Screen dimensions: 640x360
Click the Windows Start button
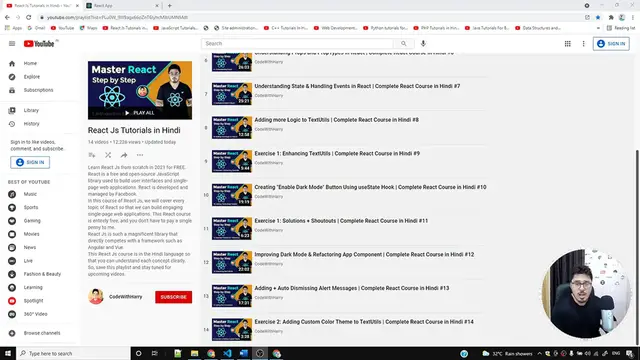(8, 353)
